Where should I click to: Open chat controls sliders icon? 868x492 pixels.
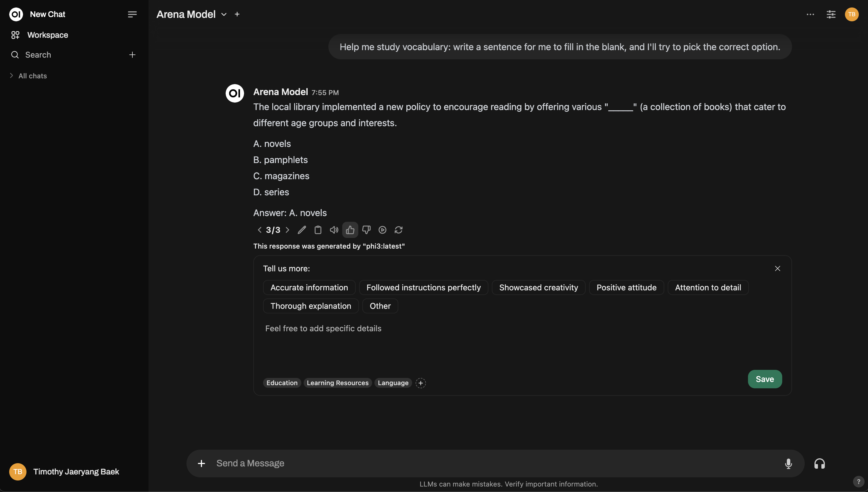click(x=831, y=14)
